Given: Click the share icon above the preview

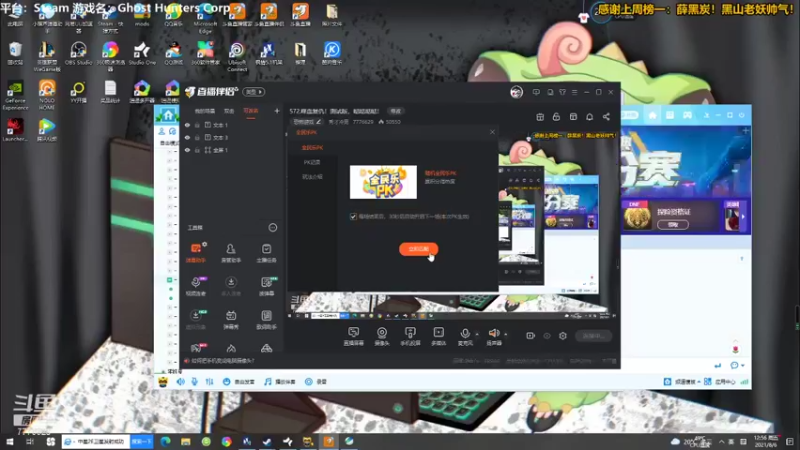Looking at the screenshot, I should point(606,117).
